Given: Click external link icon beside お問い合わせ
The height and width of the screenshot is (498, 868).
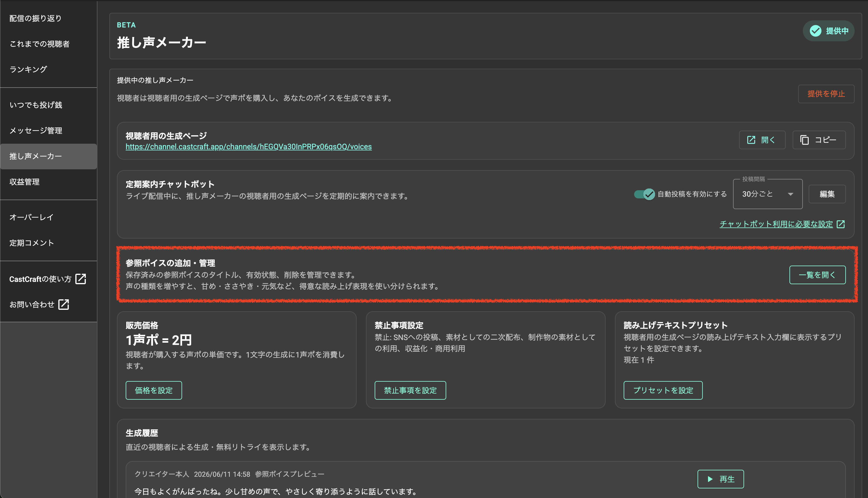Looking at the screenshot, I should (64, 304).
